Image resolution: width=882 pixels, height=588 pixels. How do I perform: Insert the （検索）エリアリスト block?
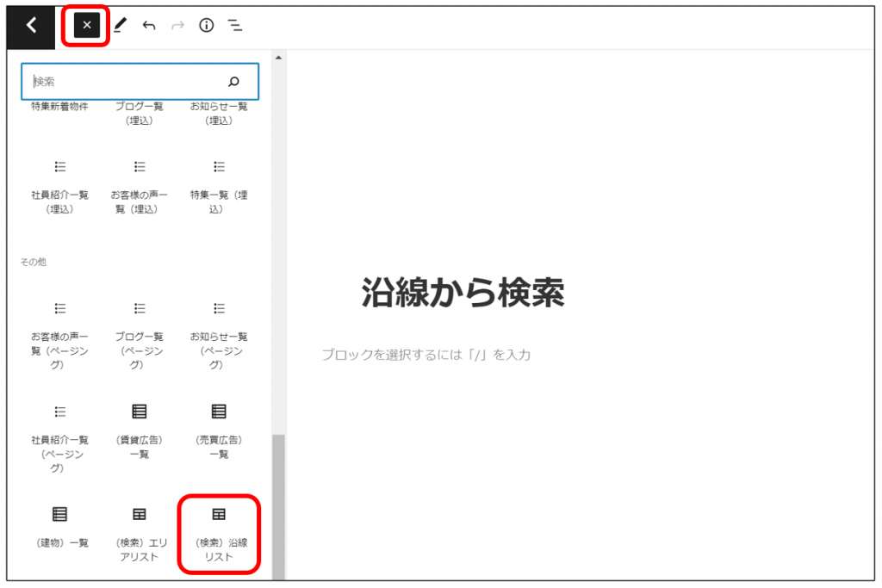click(139, 533)
